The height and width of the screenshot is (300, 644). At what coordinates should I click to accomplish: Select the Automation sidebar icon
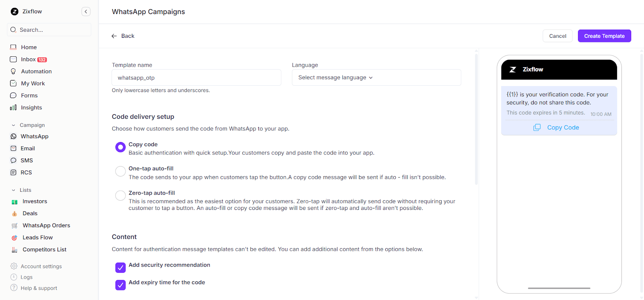[x=14, y=71]
